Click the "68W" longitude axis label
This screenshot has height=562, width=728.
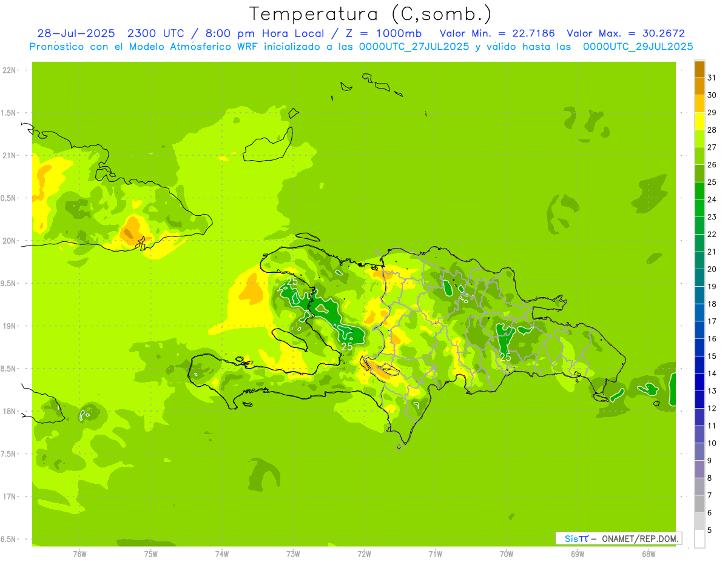(649, 554)
